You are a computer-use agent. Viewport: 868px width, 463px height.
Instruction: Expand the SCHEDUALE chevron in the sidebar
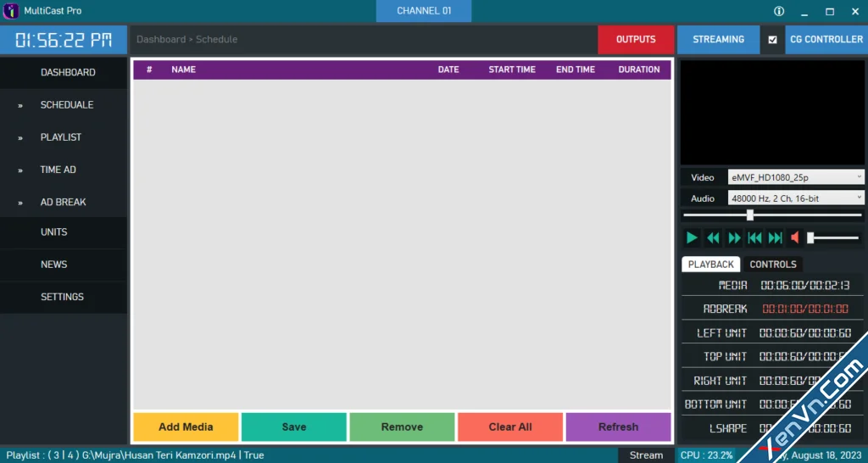20,105
